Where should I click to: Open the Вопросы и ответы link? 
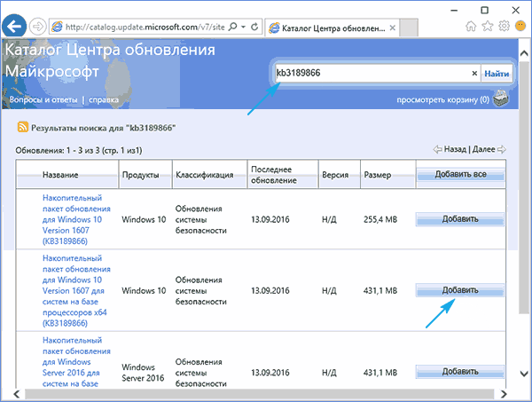[x=40, y=100]
